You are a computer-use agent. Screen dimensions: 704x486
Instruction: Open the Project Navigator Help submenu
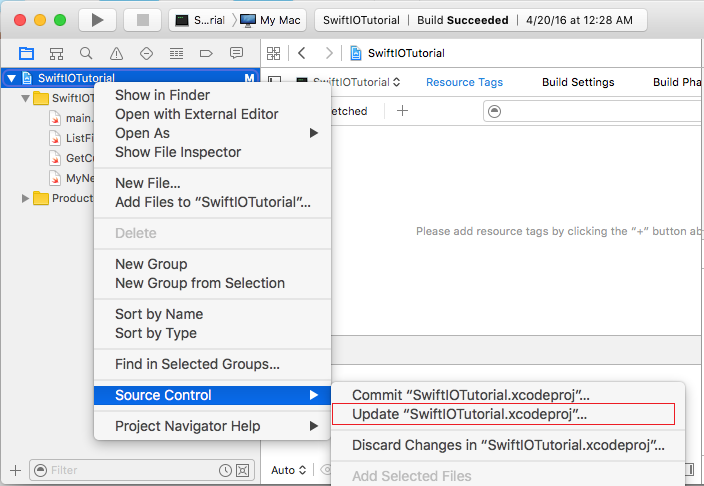click(x=212, y=426)
